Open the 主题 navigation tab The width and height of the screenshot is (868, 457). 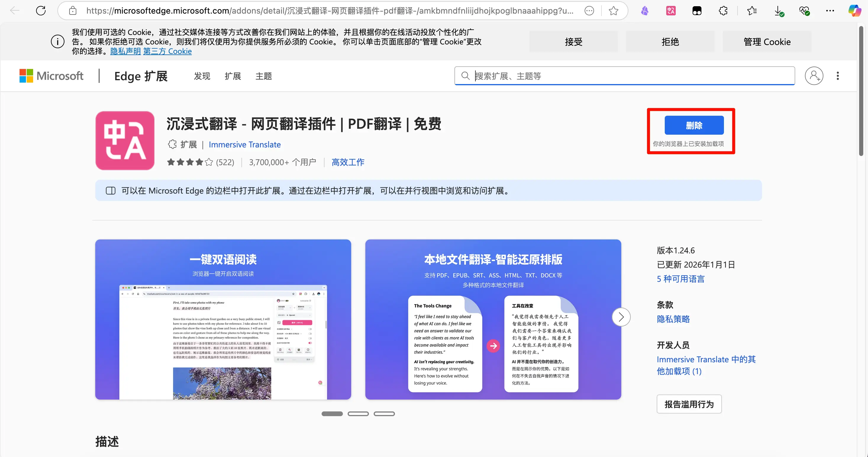264,76
